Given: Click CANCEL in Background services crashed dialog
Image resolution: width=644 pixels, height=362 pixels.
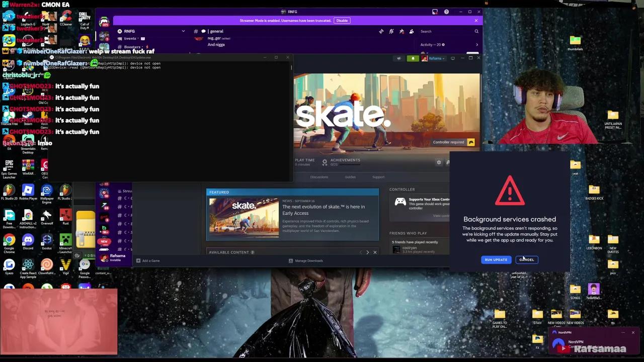Looking at the screenshot, I should click(x=527, y=259).
